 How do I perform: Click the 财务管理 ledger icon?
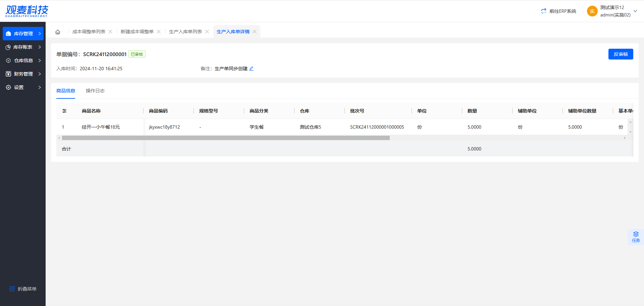8,74
